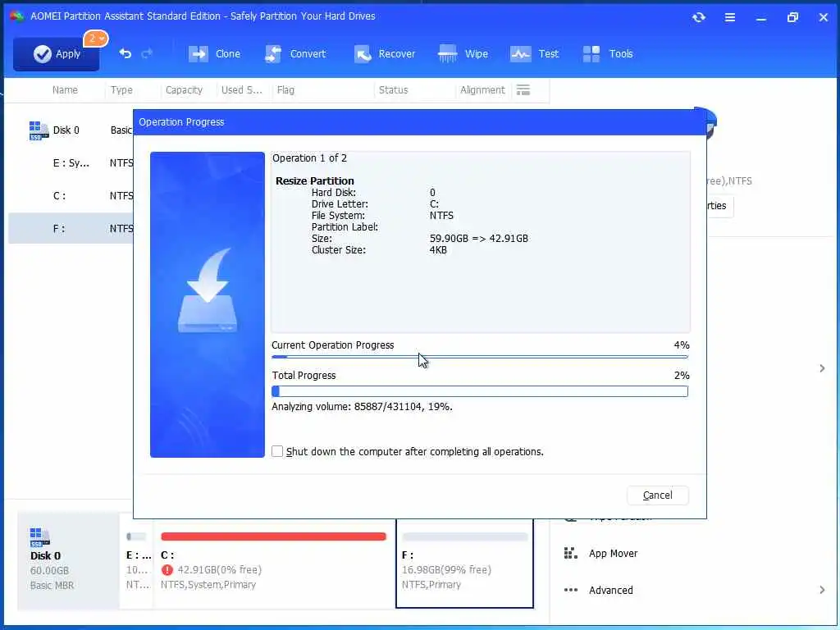The height and width of the screenshot is (630, 840).
Task: Click Cancel in Operation Progress dialog
Action: (657, 495)
